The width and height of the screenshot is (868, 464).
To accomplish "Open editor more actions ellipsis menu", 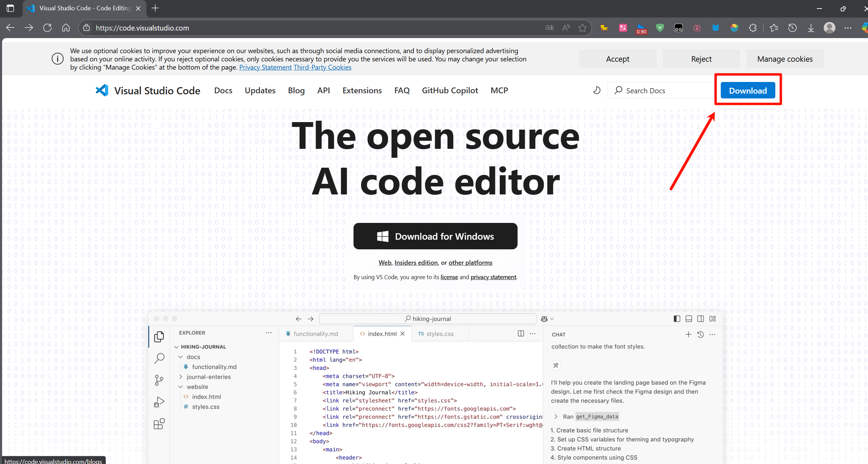I will pyautogui.click(x=532, y=334).
